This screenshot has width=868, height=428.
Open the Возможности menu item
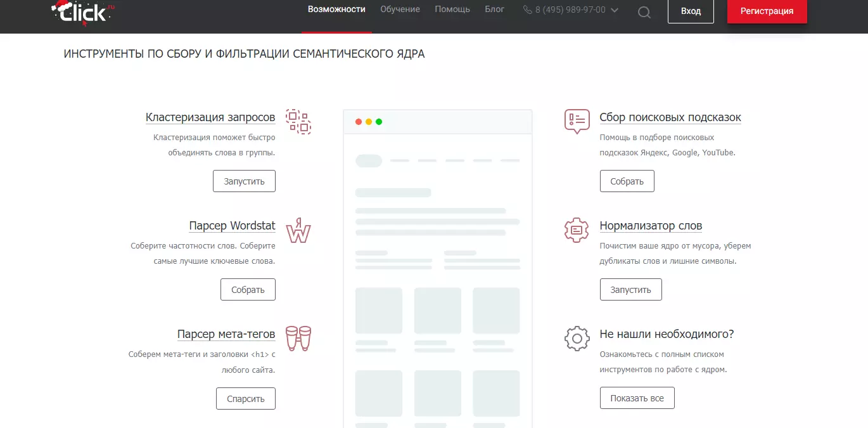pos(336,10)
